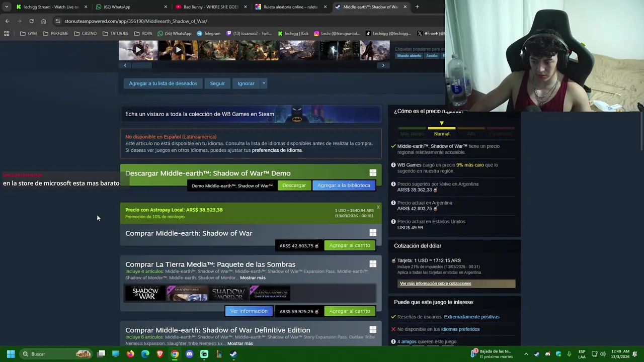Expand 'Mostrar más' under Definitive Edition
Viewport: 644px width, 362px height.
(x=240, y=344)
